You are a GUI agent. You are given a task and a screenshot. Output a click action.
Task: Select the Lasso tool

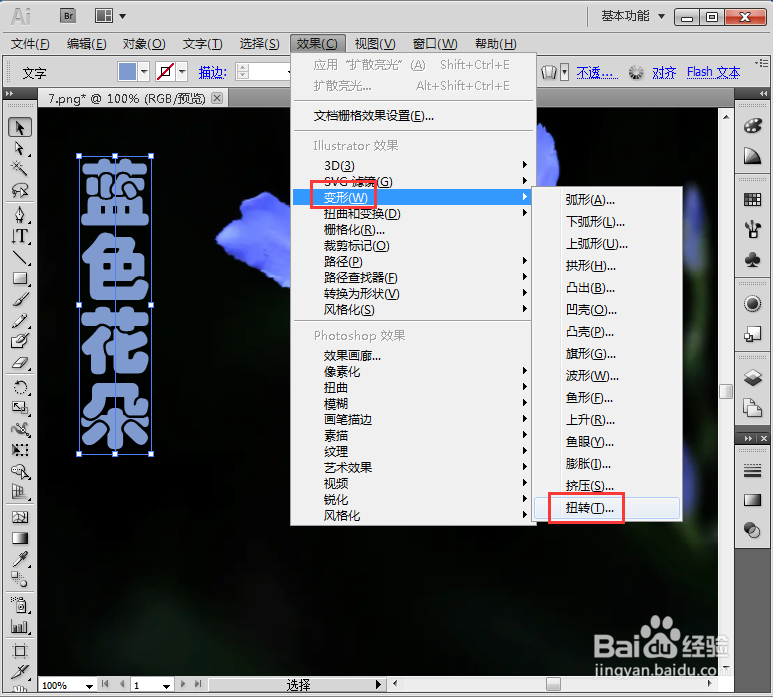(20, 190)
